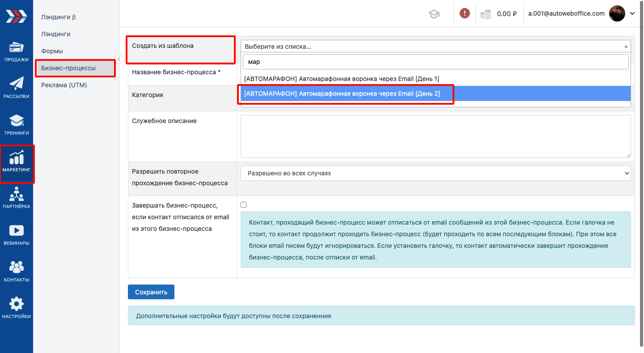Open Вебинары play icon
This screenshot has height=353, width=644.
17,234
